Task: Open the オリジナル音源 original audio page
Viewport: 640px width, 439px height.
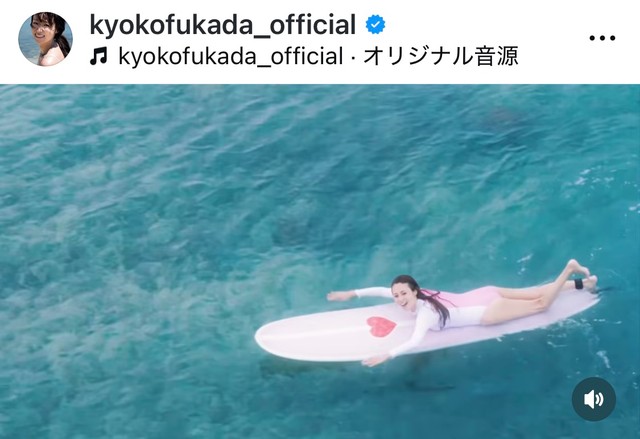Action: tap(440, 56)
